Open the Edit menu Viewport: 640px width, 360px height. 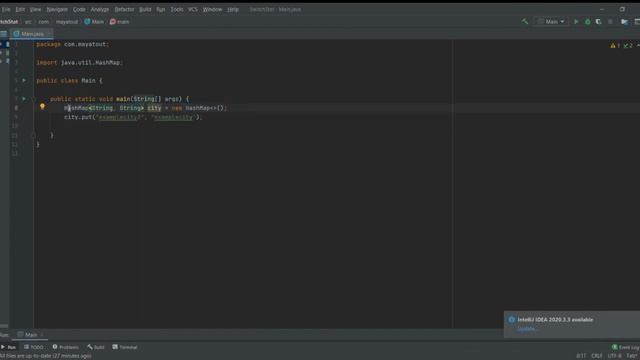[20, 9]
